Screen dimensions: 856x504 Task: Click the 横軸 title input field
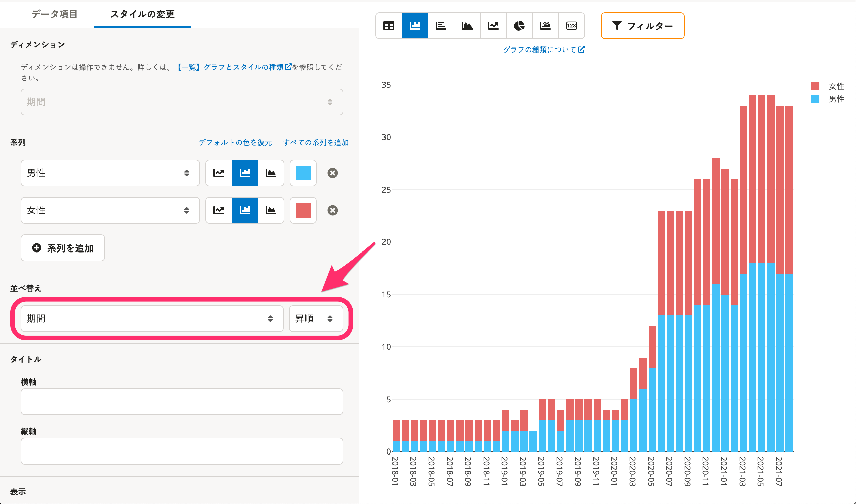pos(182,401)
